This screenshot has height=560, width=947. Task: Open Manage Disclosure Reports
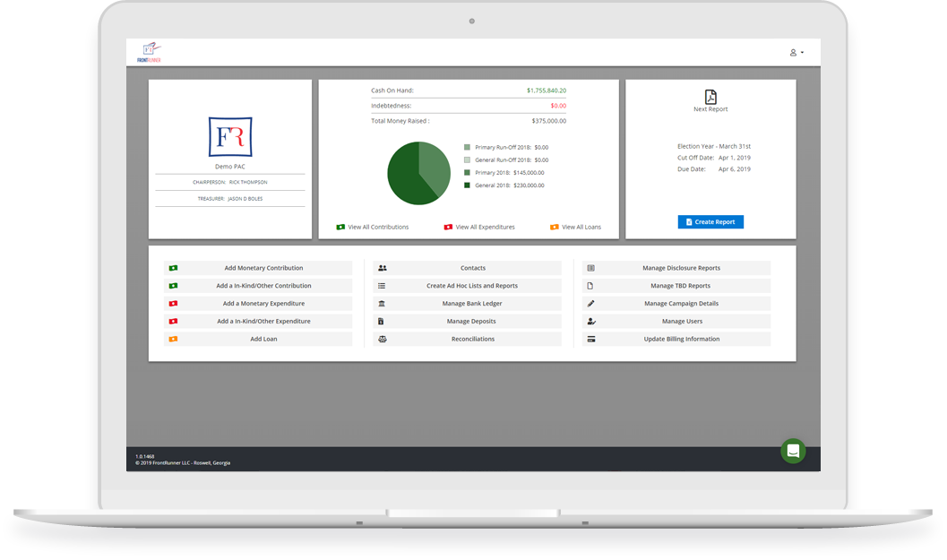(x=676, y=268)
